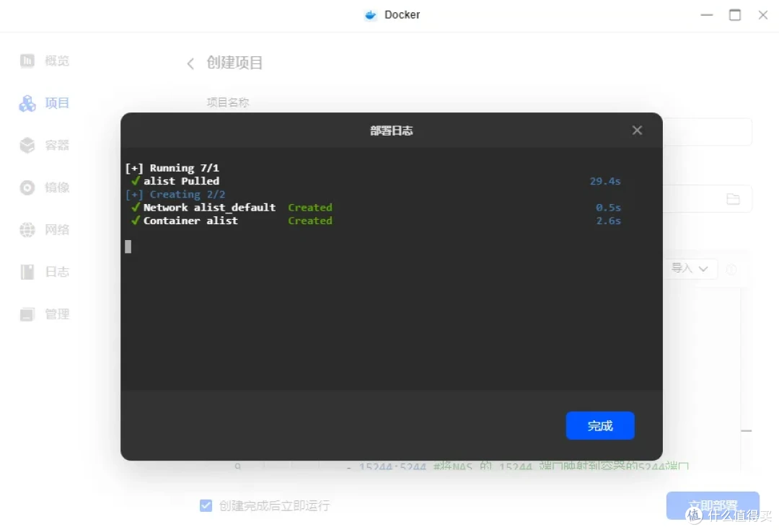Click the 容器 box icon
This screenshot has height=532, width=779.
(27, 145)
